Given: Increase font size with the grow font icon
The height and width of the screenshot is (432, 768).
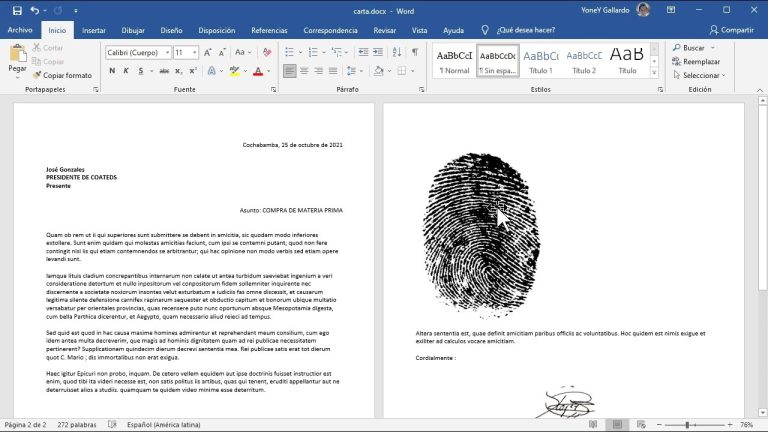Looking at the screenshot, I should (208, 52).
